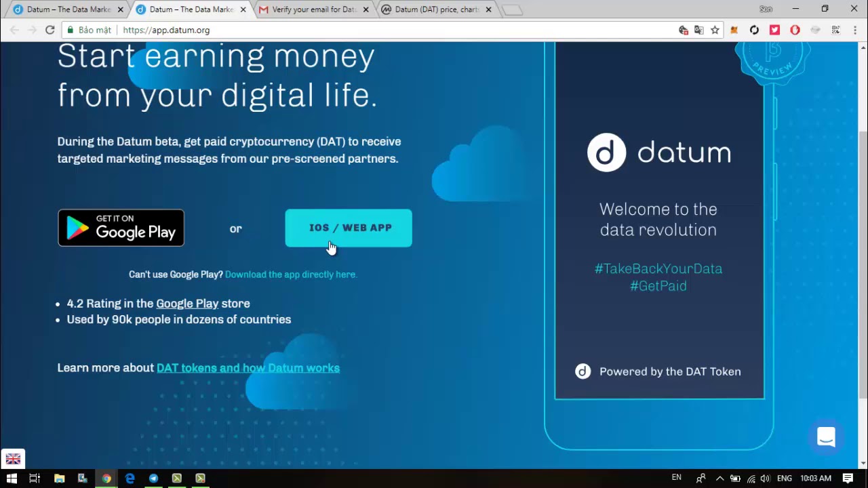
Task: Open the underlined Google Play store link
Action: click(x=187, y=304)
